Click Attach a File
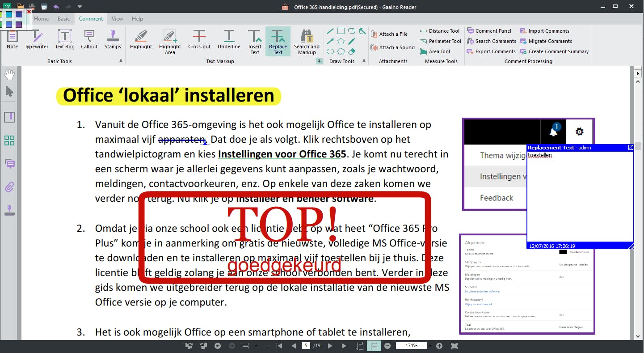 click(389, 34)
